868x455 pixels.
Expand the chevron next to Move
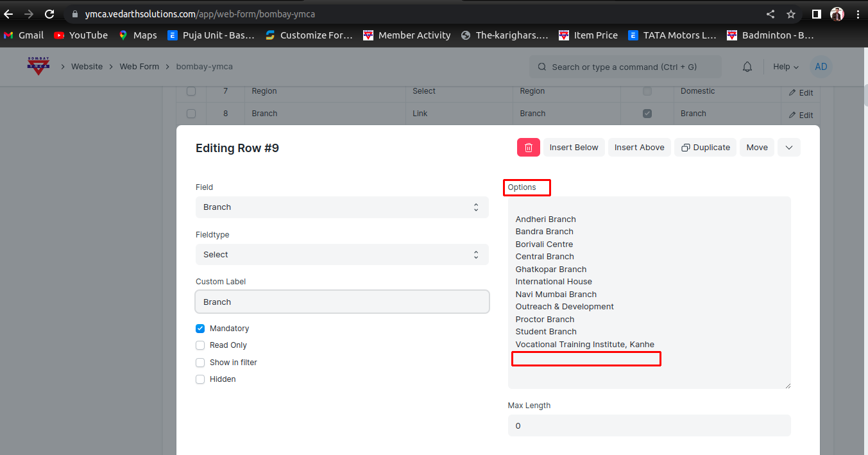(788, 148)
